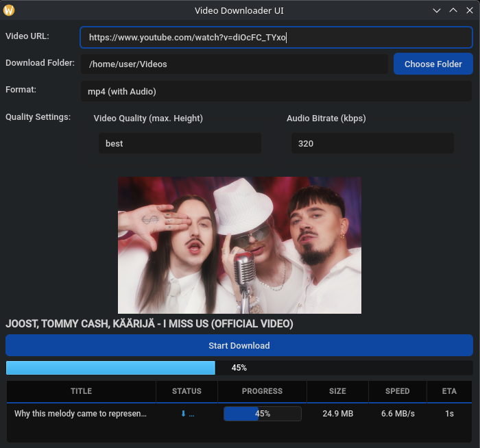
Task: Click the 1s ETA cell
Action: pos(449,414)
